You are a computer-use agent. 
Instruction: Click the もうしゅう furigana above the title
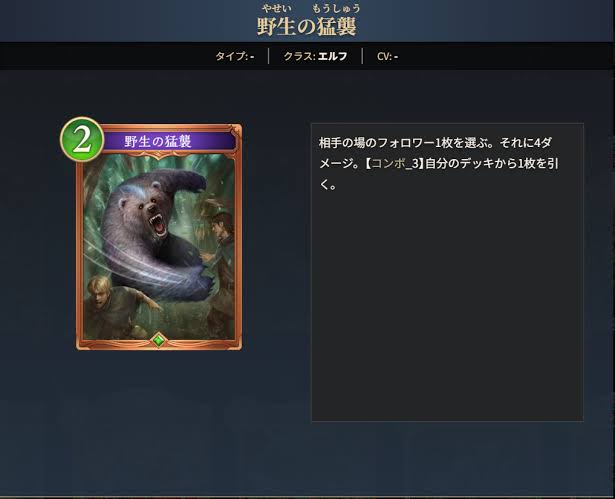point(336,8)
